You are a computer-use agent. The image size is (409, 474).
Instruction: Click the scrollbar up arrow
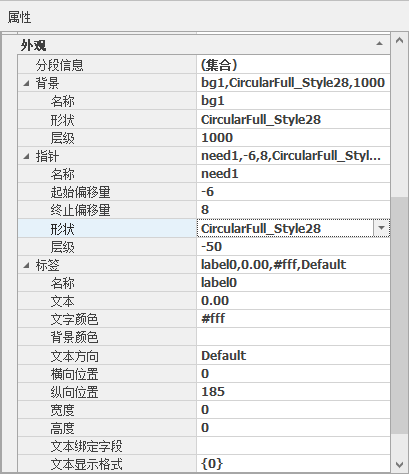coord(399,41)
